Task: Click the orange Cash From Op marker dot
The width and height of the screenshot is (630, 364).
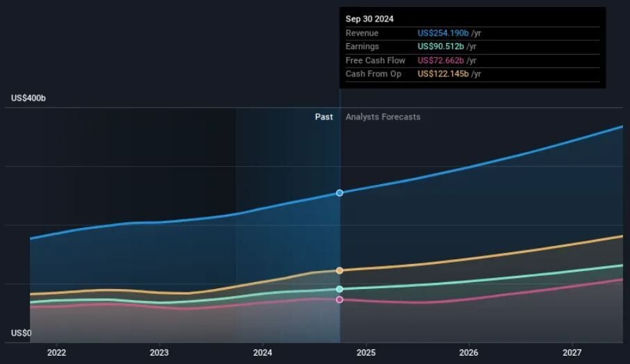Action: point(340,270)
